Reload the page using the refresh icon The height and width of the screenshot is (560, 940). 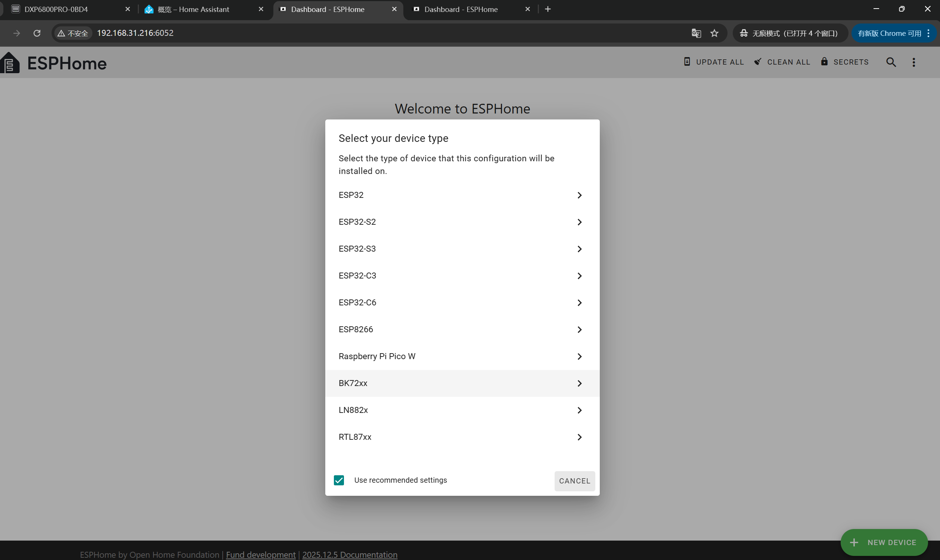[x=37, y=33]
